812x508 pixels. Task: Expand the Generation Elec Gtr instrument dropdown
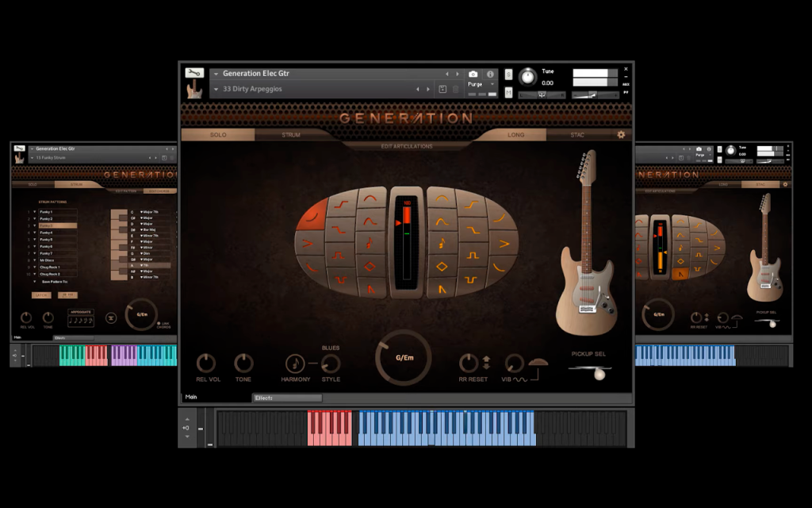(216, 74)
